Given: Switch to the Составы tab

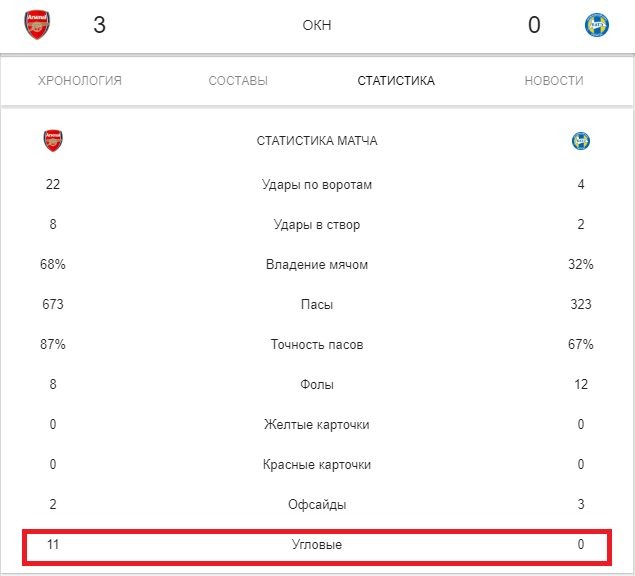Looking at the screenshot, I should [x=238, y=81].
